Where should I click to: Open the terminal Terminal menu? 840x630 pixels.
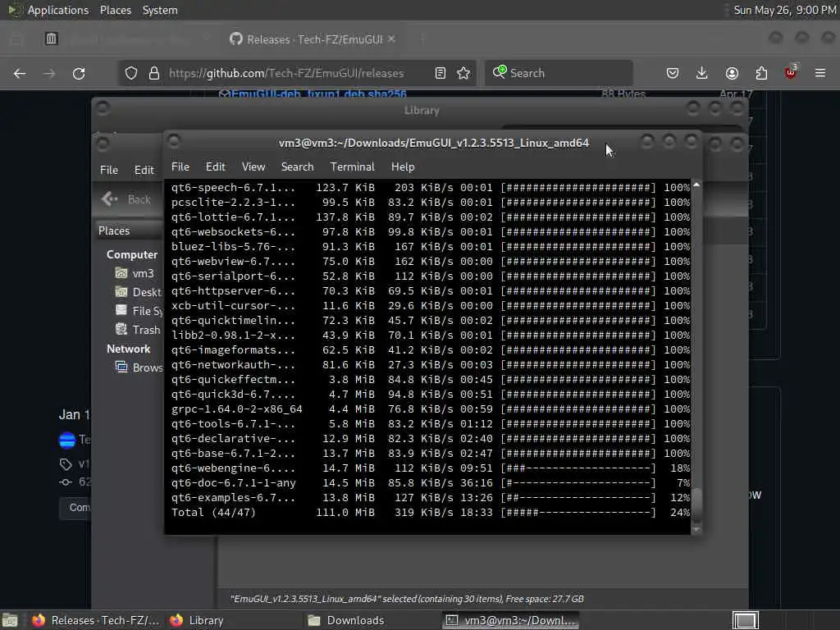point(352,167)
